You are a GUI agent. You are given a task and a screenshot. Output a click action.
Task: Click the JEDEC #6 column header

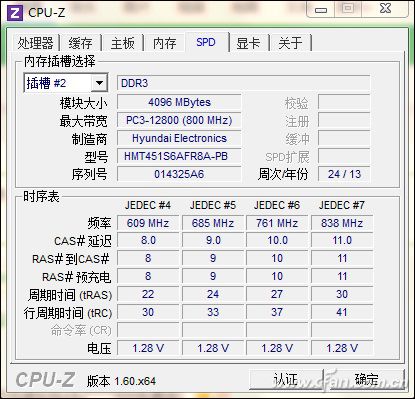click(x=277, y=205)
